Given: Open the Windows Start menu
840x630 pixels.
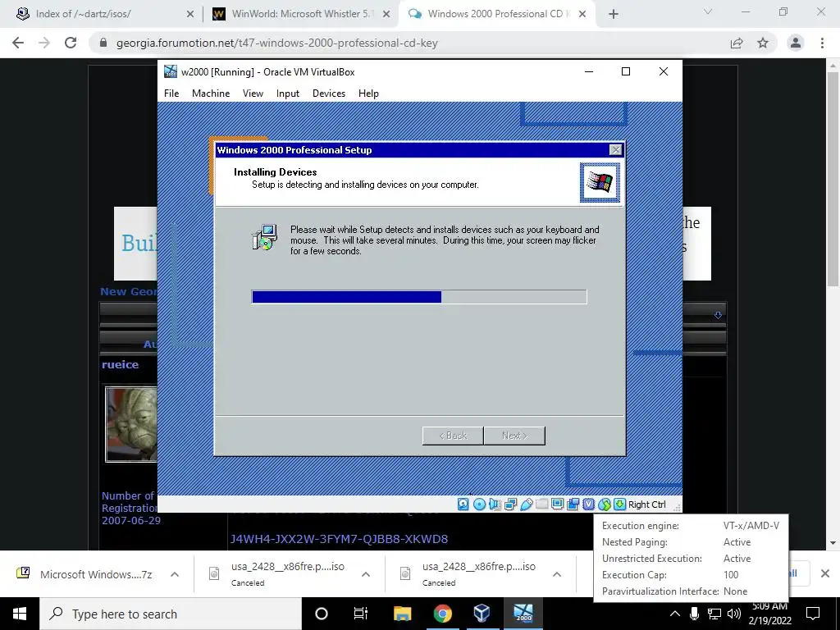Looking at the screenshot, I should (20, 614).
